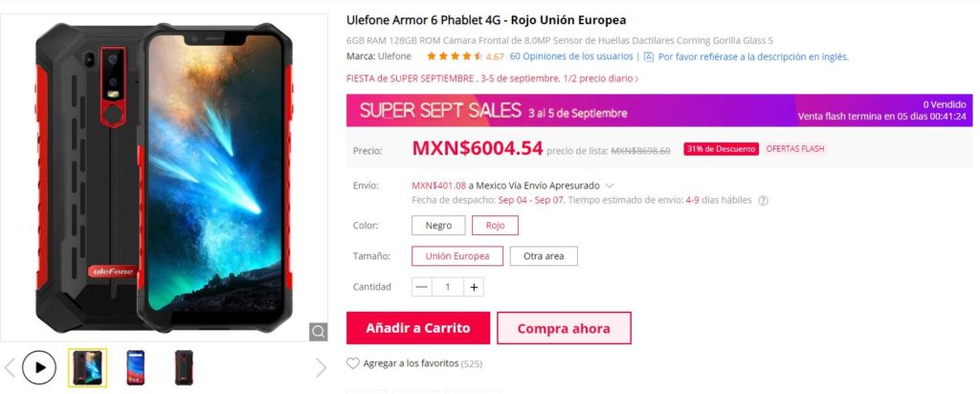Click the translation notice icon
Image resolution: width=980 pixels, height=394 pixels.
point(648,56)
